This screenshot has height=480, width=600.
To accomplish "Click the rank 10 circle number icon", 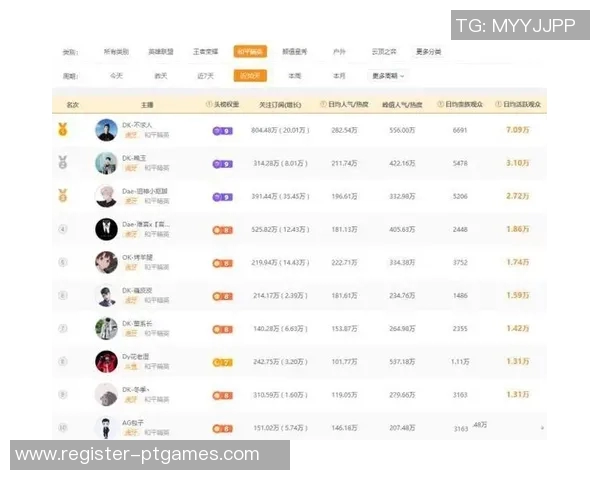I will point(63,428).
